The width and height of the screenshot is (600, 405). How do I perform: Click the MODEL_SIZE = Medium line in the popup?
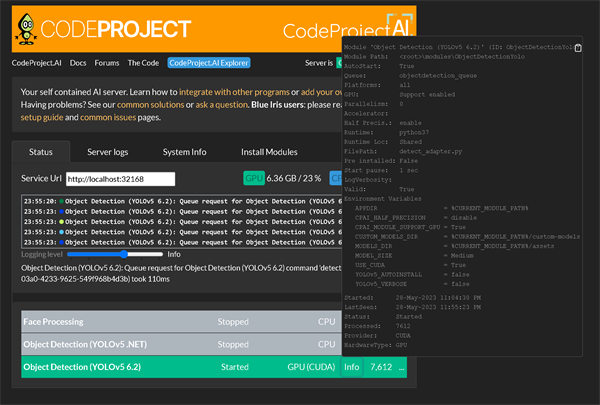(x=414, y=255)
